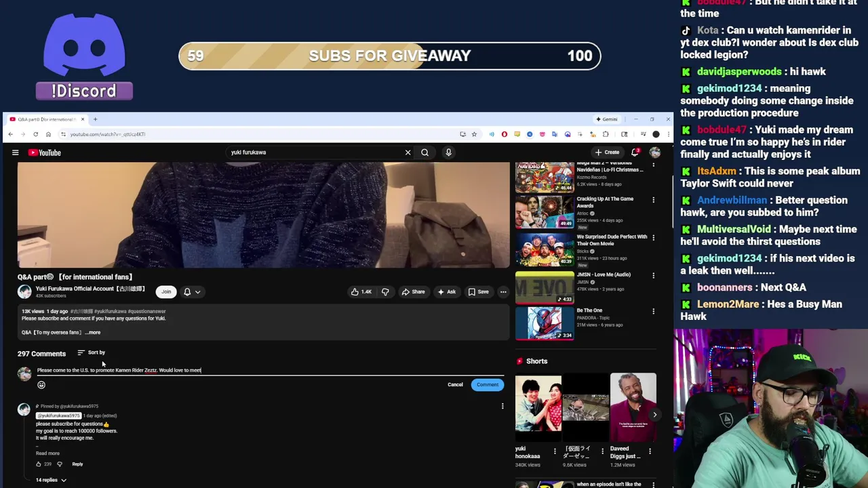The image size is (868, 488).
Task: Open 'Be The One' PANDORA video
Action: (x=545, y=325)
